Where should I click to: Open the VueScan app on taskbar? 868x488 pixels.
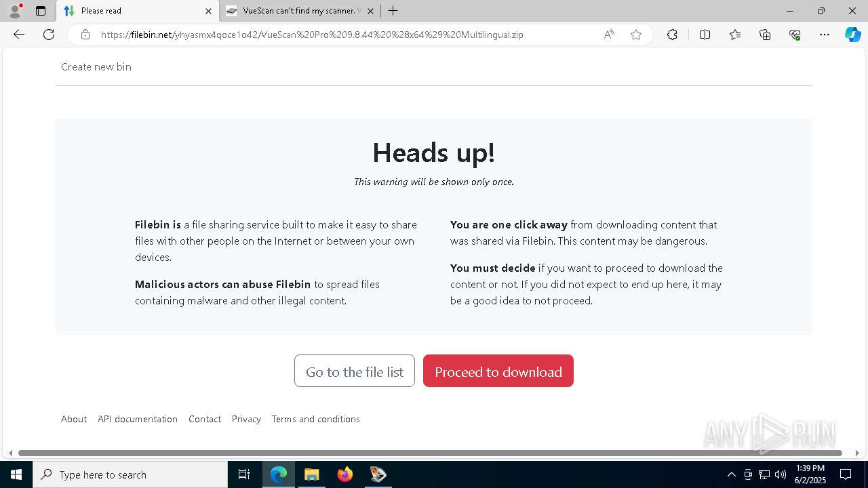tap(378, 474)
